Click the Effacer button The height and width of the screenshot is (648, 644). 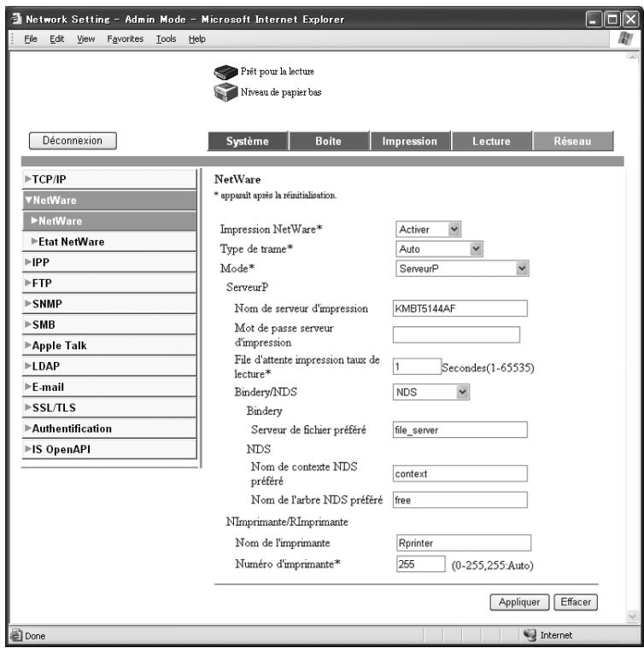click(576, 602)
